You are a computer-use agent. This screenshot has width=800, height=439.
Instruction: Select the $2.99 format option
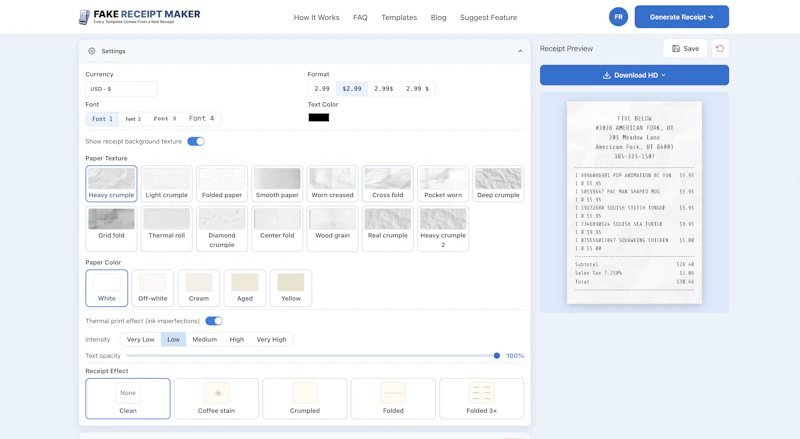(352, 89)
